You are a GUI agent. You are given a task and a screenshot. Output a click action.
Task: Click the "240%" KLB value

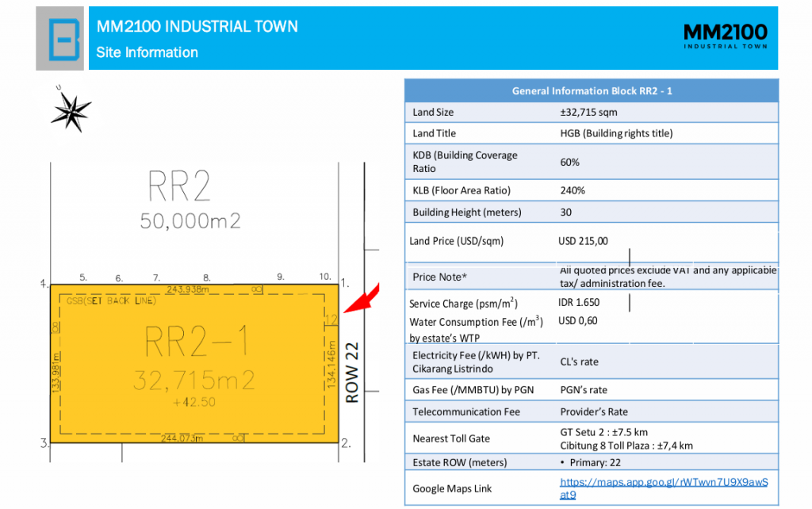click(x=573, y=190)
